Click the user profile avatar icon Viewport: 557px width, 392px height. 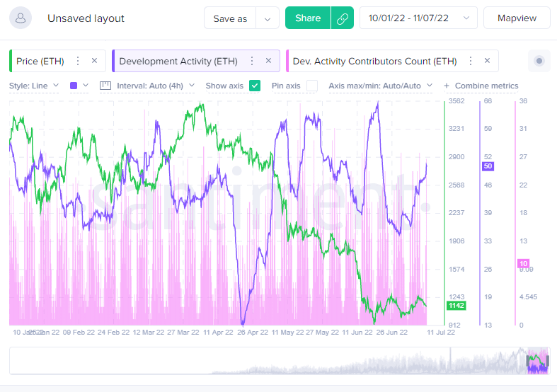pos(23,18)
